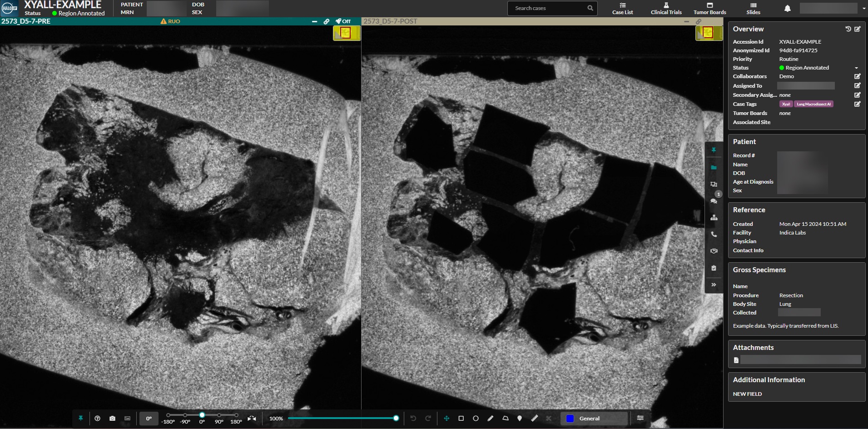The image size is (868, 429).
Task: Edit the Case Tags field
Action: point(857,104)
